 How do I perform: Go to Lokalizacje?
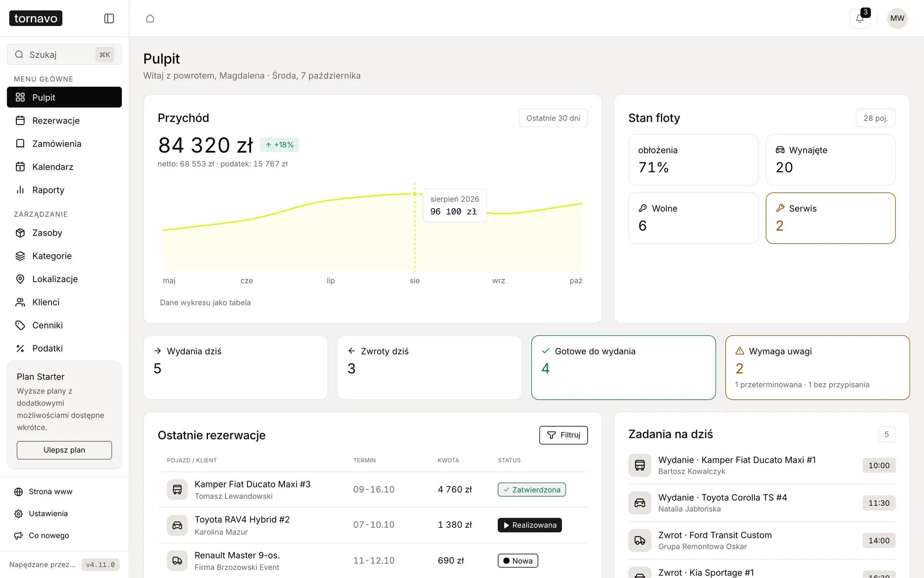click(64, 279)
